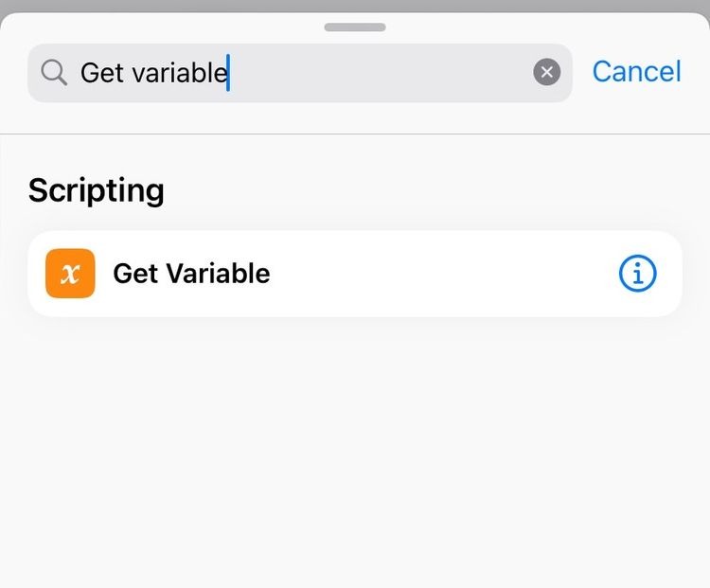This screenshot has width=710, height=588.
Task: Add the Get Variable action
Action: 355,274
